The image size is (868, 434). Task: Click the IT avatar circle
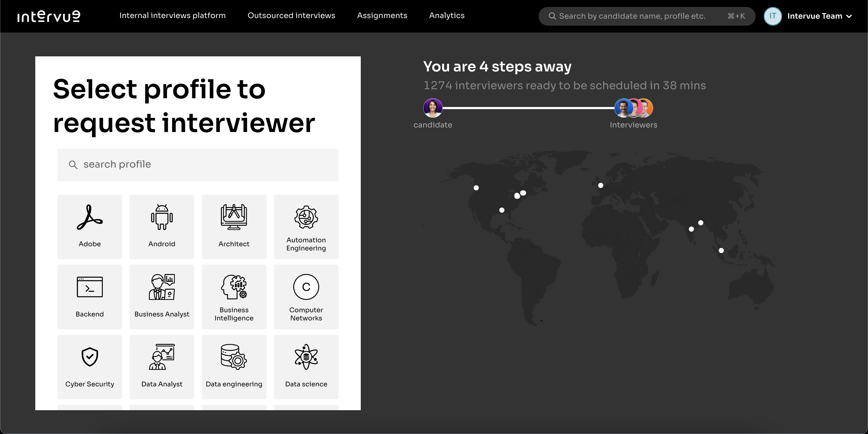tap(773, 16)
